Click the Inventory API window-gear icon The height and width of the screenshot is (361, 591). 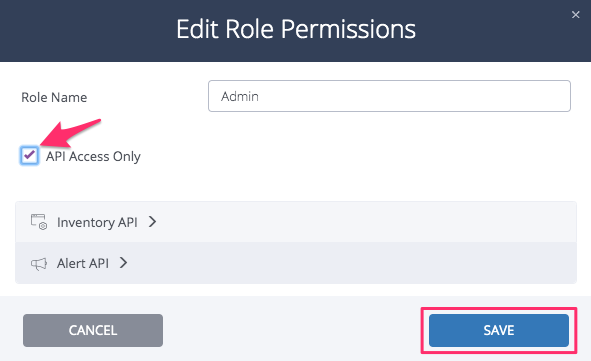pos(39,222)
